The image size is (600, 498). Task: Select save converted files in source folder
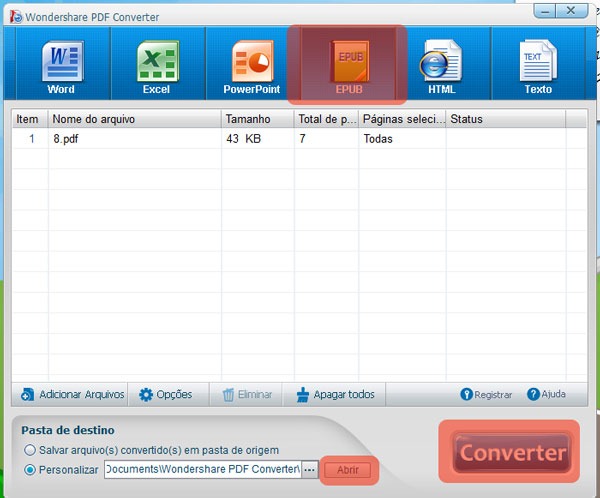click(30, 450)
